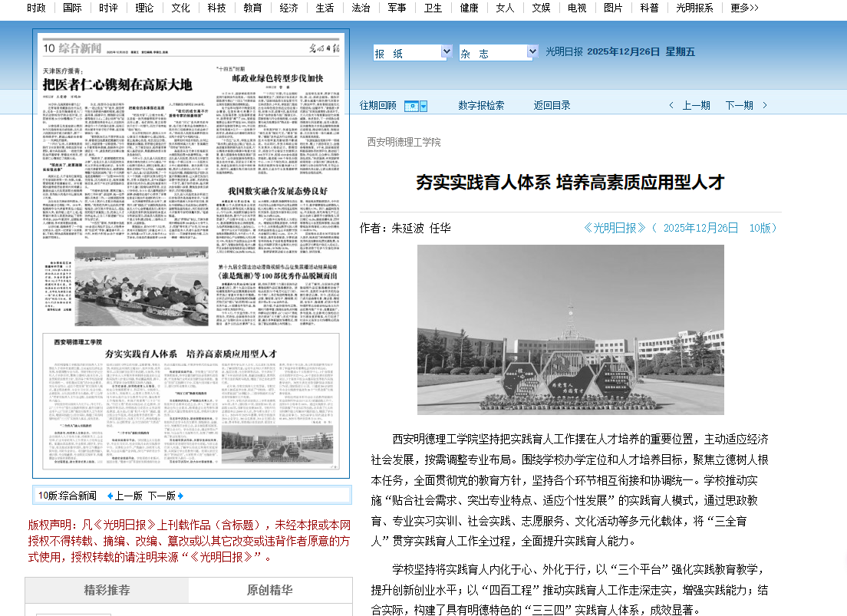Image resolution: width=847 pixels, height=616 pixels.
Task: Click the 《光明日报》 source link
Action: [615, 228]
